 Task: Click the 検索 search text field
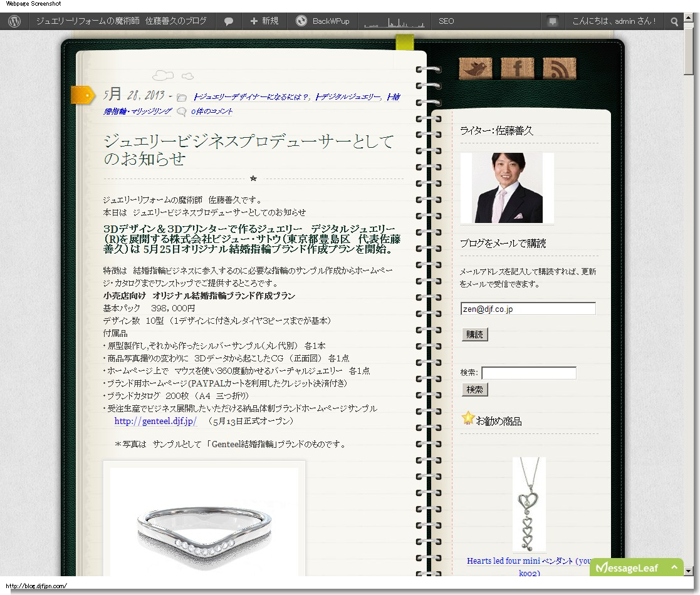coord(529,373)
